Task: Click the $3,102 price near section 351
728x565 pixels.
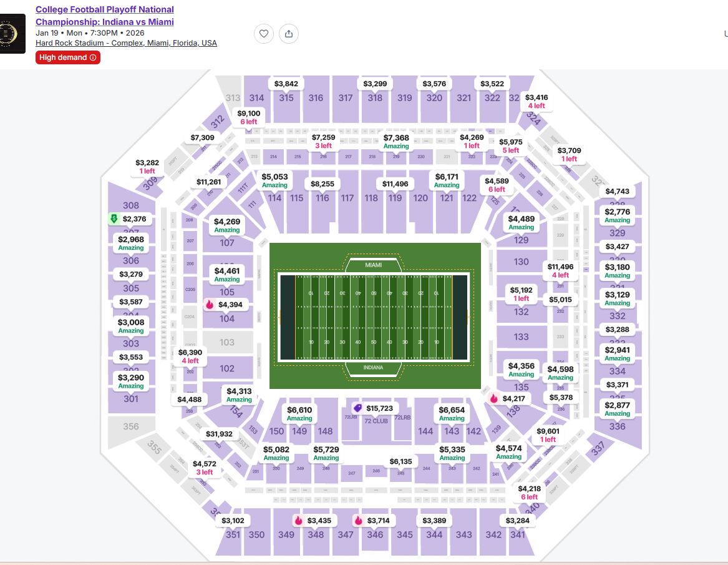Action: [x=234, y=520]
